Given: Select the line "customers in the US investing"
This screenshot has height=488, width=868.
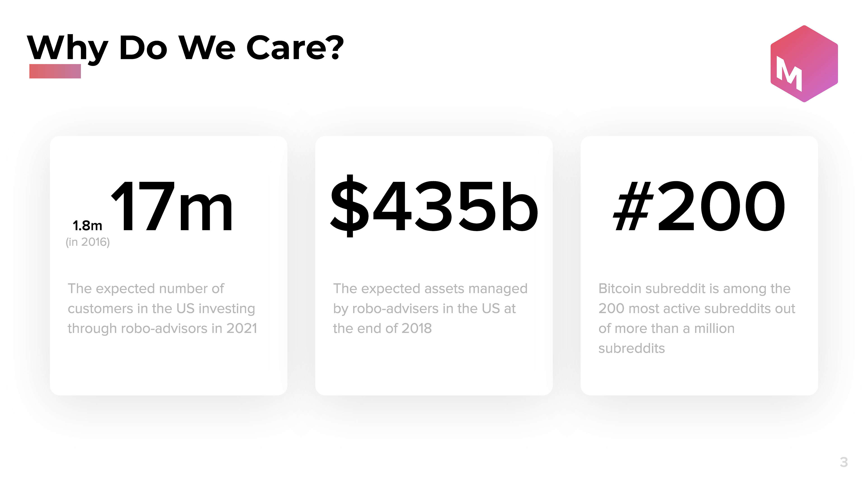Looking at the screenshot, I should pos(161,309).
